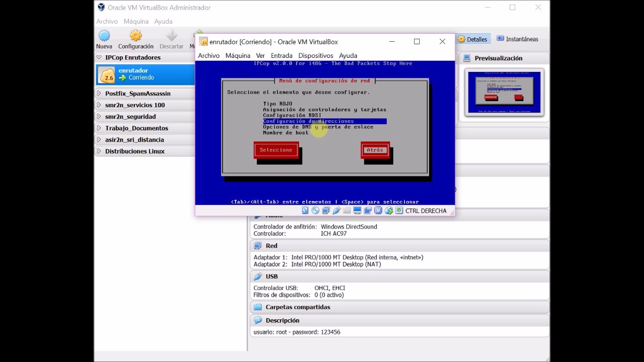This screenshot has width=644, height=362.
Task: Click the VirtualBox Administrador title bar cube icon
Action: pyautogui.click(x=101, y=8)
